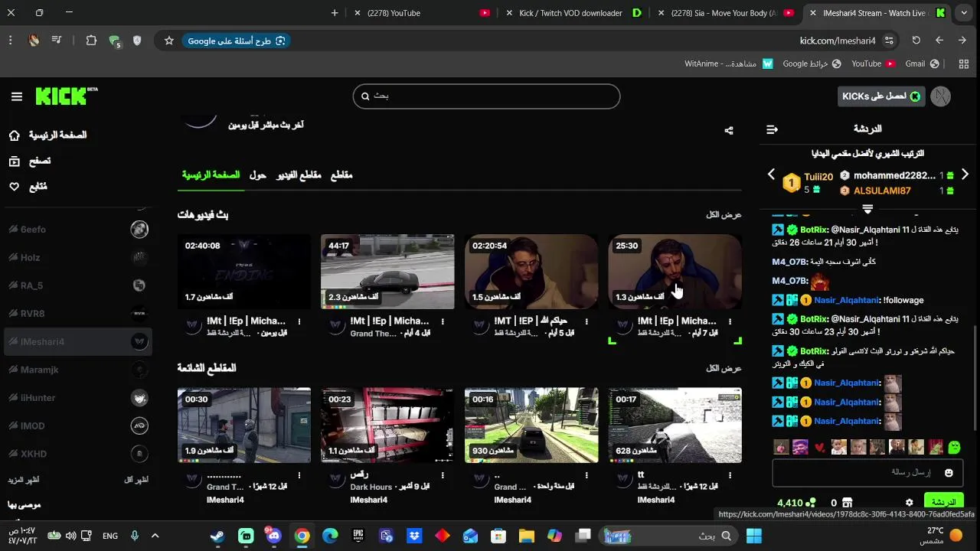Switch to the مقاطع tab
980x551 pixels.
(x=341, y=175)
